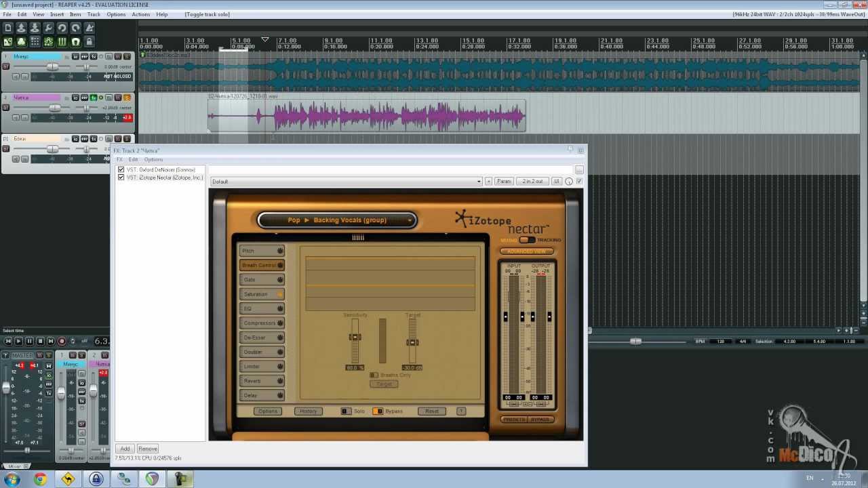868x488 pixels.
Task: Toggle envelope move toolbar icon
Action: 49,41
